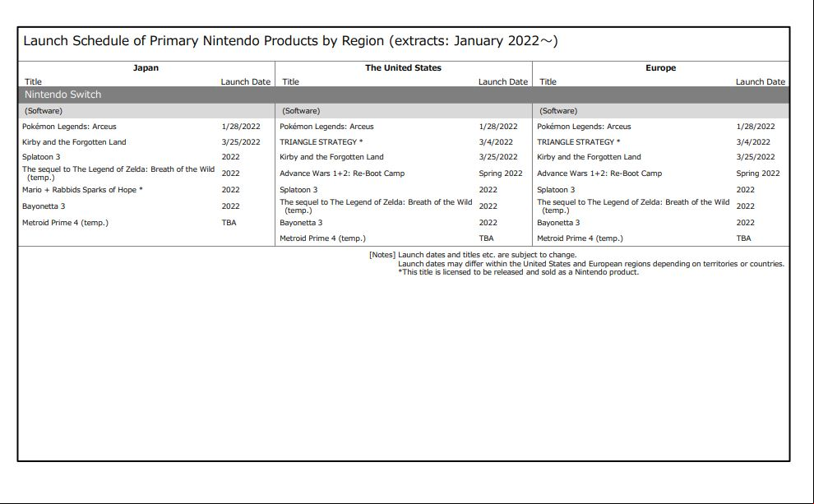Select 'The United States' region column header
The image size is (814, 504).
(403, 68)
